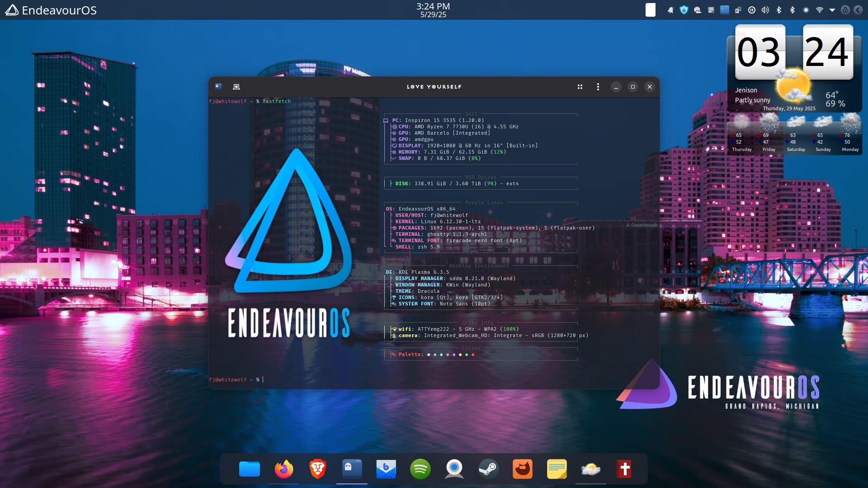This screenshot has height=488, width=868.
Task: Open the panel clock showing 3:24 PM
Action: pyautogui.click(x=433, y=10)
